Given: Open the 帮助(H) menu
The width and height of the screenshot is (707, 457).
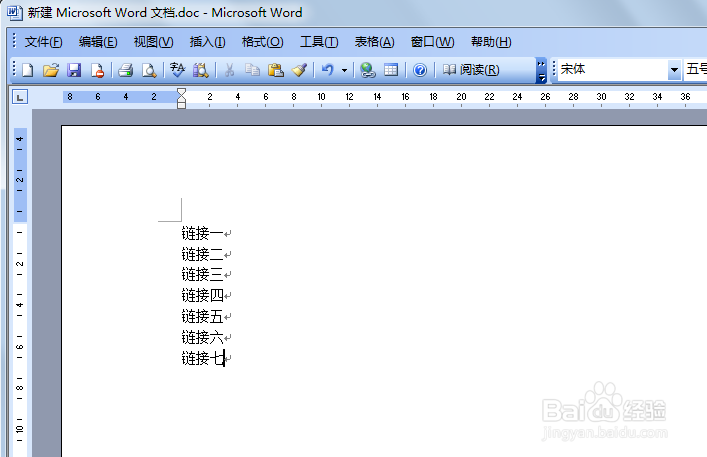Looking at the screenshot, I should [x=491, y=42].
